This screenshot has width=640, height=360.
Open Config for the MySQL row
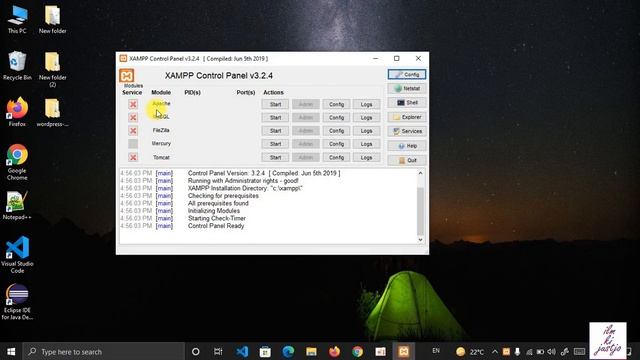pos(336,118)
